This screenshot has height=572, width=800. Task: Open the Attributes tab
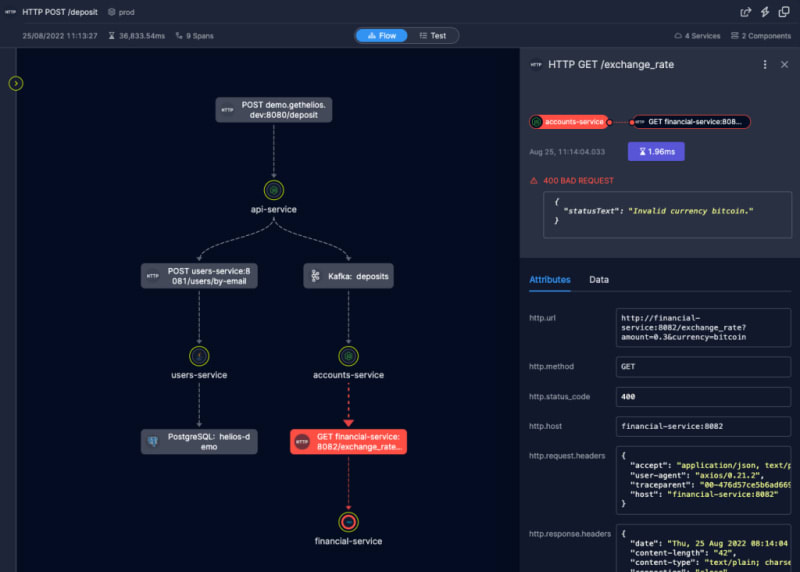(x=549, y=280)
